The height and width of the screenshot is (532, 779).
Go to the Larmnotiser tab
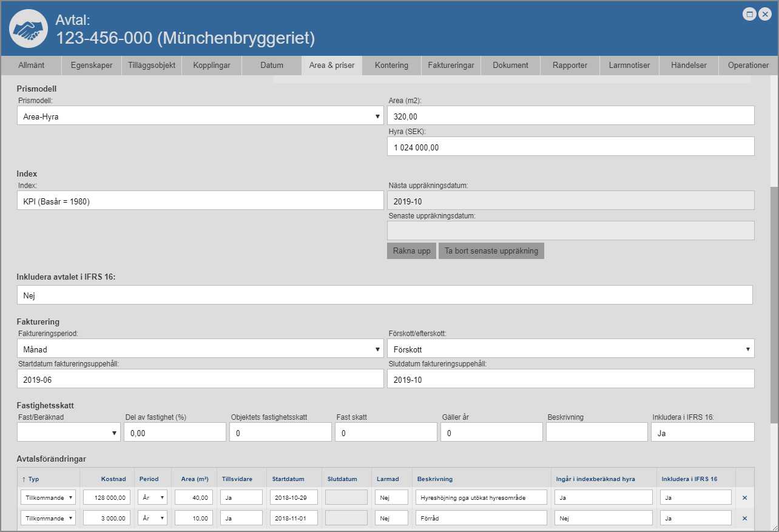click(x=629, y=66)
